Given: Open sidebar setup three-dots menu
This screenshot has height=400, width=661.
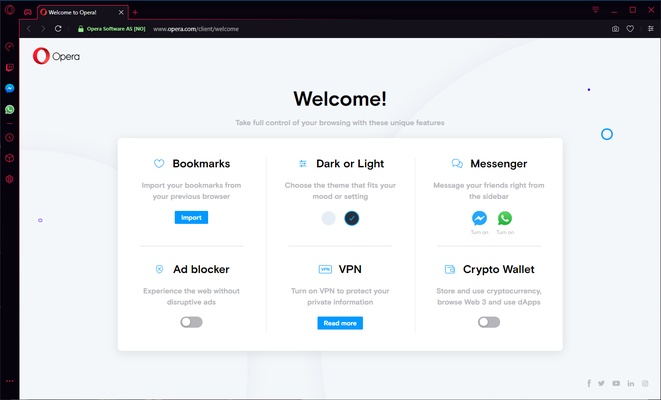Looking at the screenshot, I should [x=9, y=381].
